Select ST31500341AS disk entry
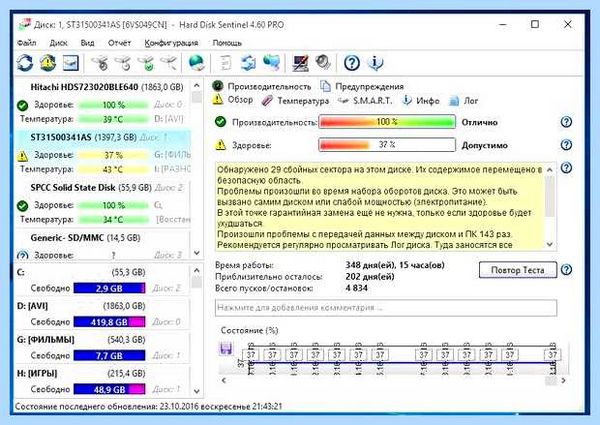 coord(102,153)
